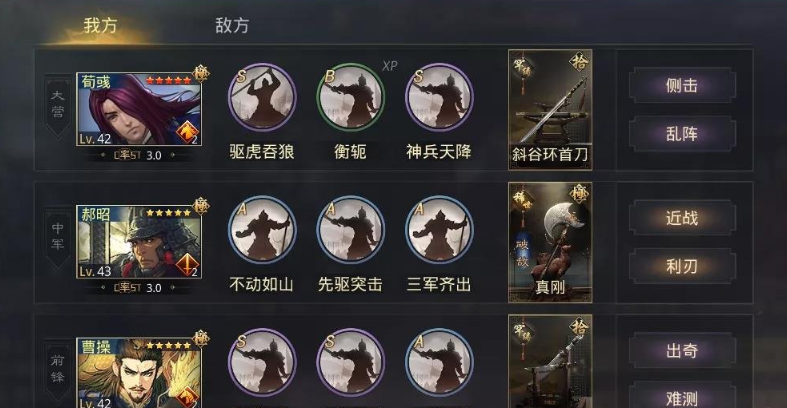Select the 三军齐出 skill icon
Screen dimensions: 787x408
tap(439, 230)
